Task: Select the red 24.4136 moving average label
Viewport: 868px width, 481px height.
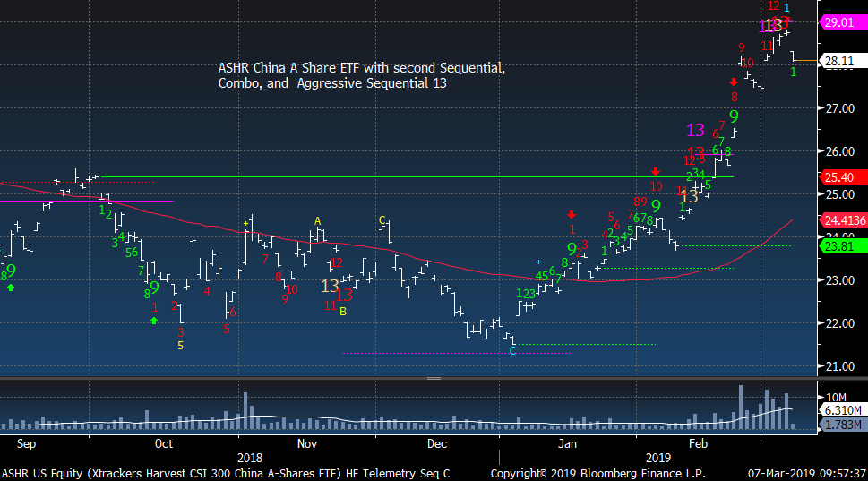Action: [844, 220]
